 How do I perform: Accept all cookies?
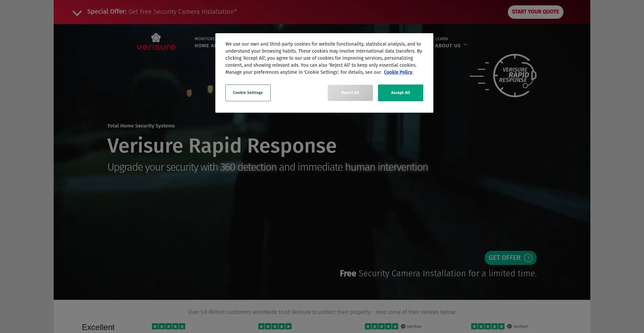(400, 93)
